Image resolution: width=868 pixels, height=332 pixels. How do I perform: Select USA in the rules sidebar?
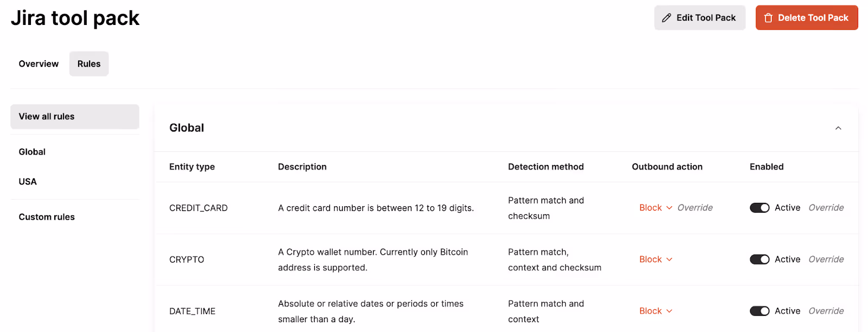pyautogui.click(x=27, y=181)
